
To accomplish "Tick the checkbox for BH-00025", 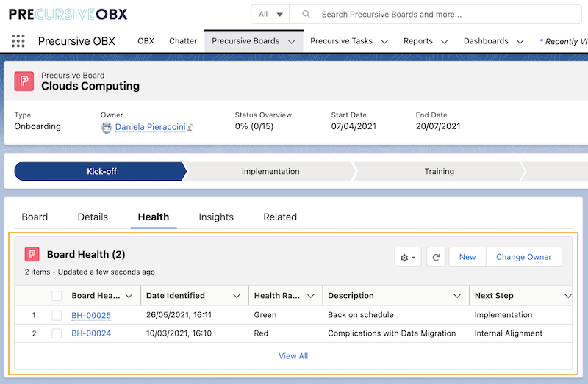I will coord(57,315).
